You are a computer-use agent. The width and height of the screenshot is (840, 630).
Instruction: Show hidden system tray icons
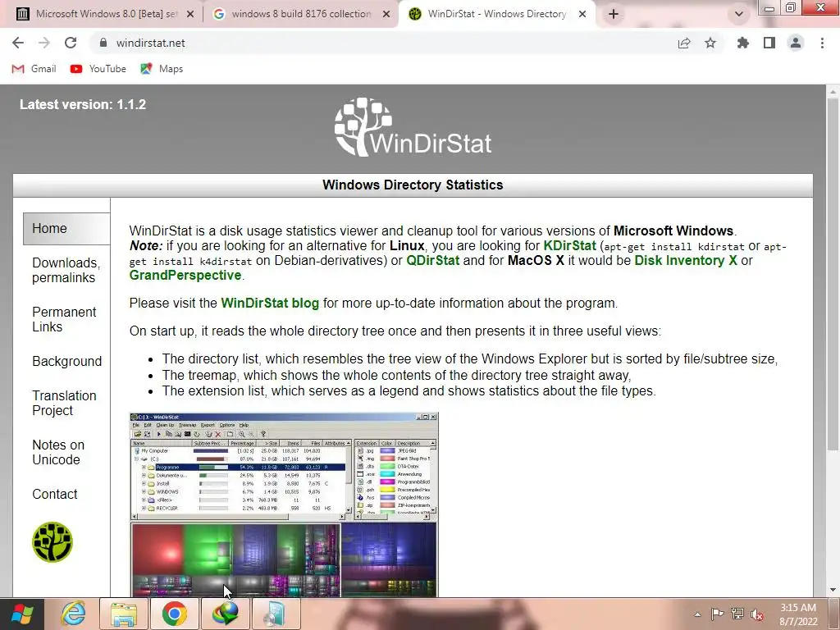tap(697, 614)
